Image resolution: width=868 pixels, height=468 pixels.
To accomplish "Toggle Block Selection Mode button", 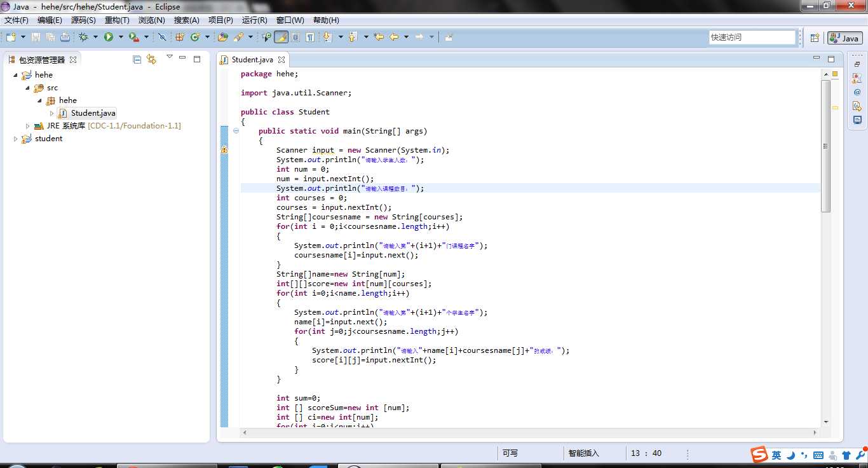I will pyautogui.click(x=295, y=38).
